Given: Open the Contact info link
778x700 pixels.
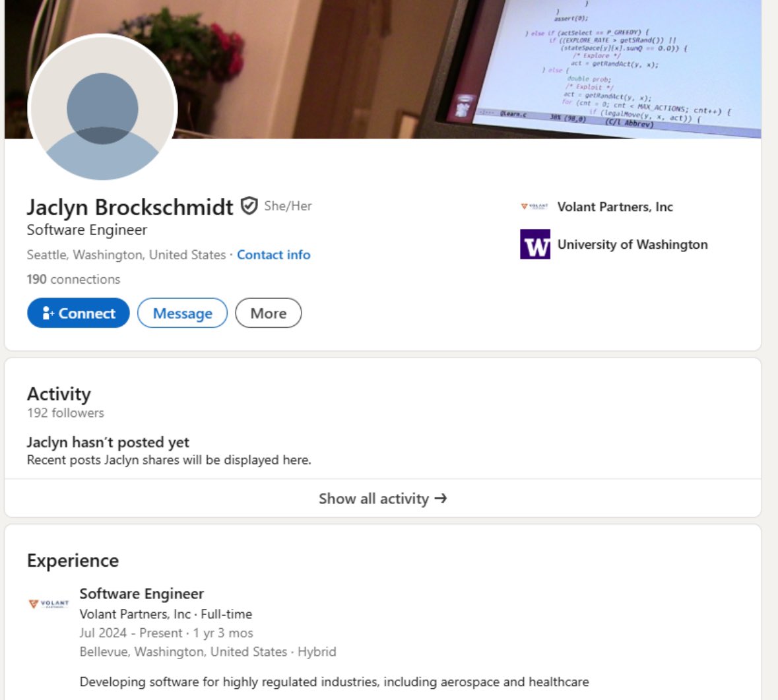Looking at the screenshot, I should (x=274, y=255).
